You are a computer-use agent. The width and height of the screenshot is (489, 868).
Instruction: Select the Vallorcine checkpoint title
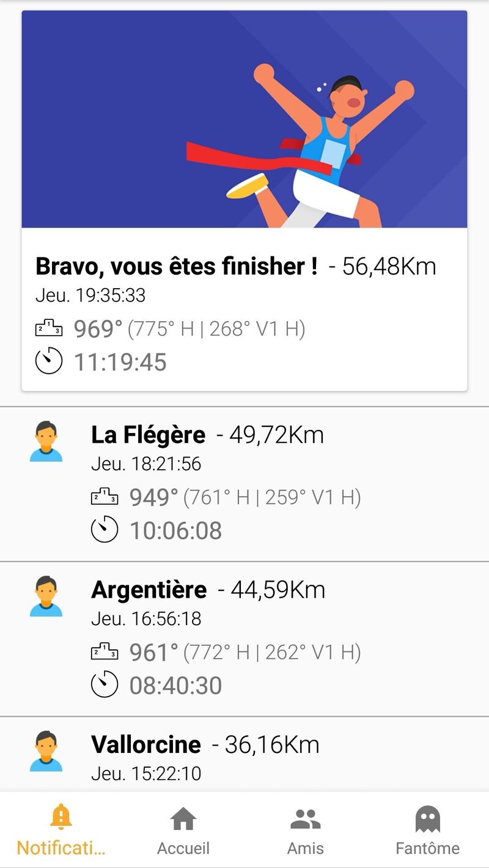tap(145, 744)
